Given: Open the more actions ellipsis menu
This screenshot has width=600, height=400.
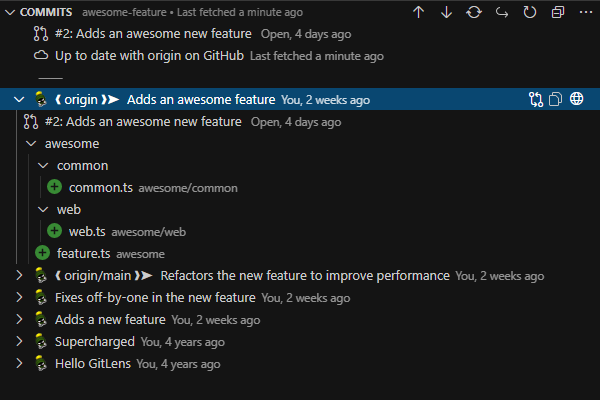Looking at the screenshot, I should coord(585,12).
